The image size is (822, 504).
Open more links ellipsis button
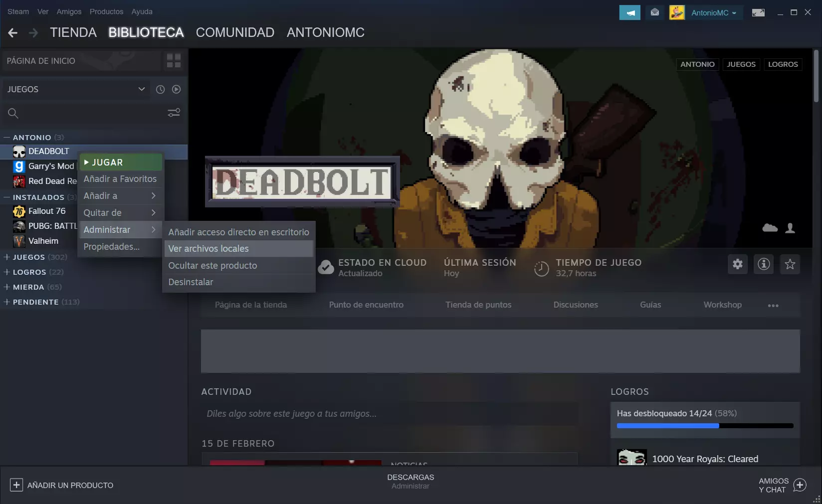click(x=773, y=305)
